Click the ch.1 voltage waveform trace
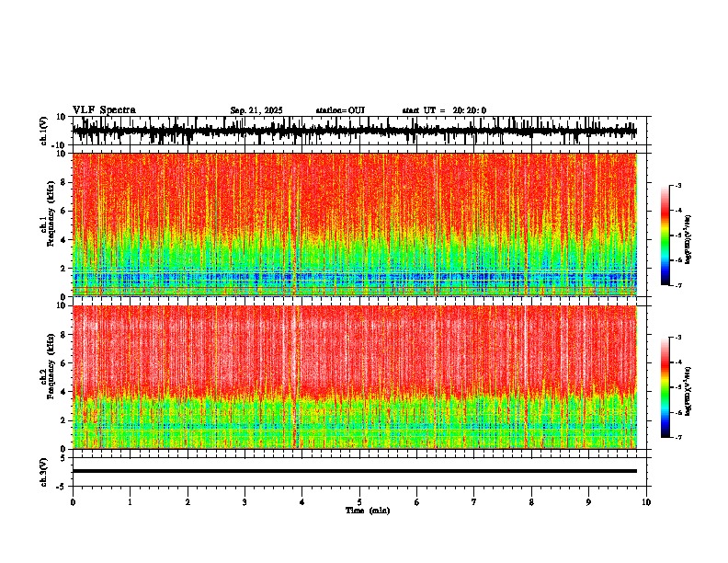Image resolution: width=728 pixels, height=563 pixels. tap(355, 131)
